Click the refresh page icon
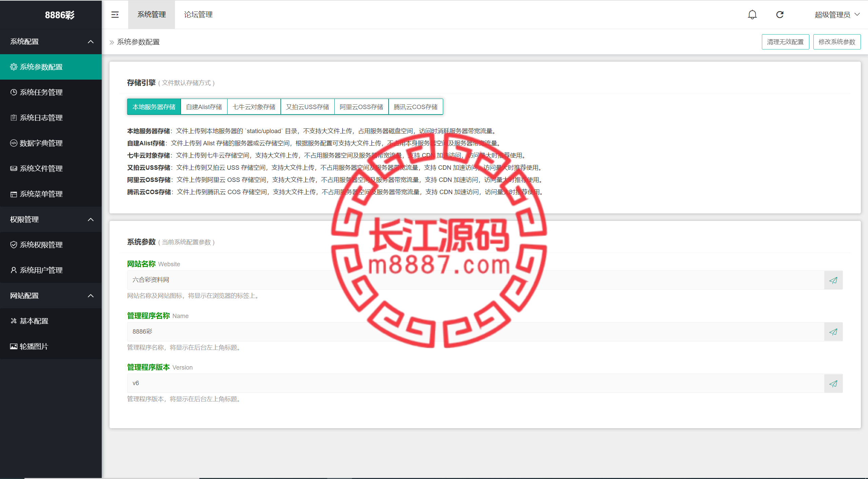The image size is (868, 479). click(780, 15)
